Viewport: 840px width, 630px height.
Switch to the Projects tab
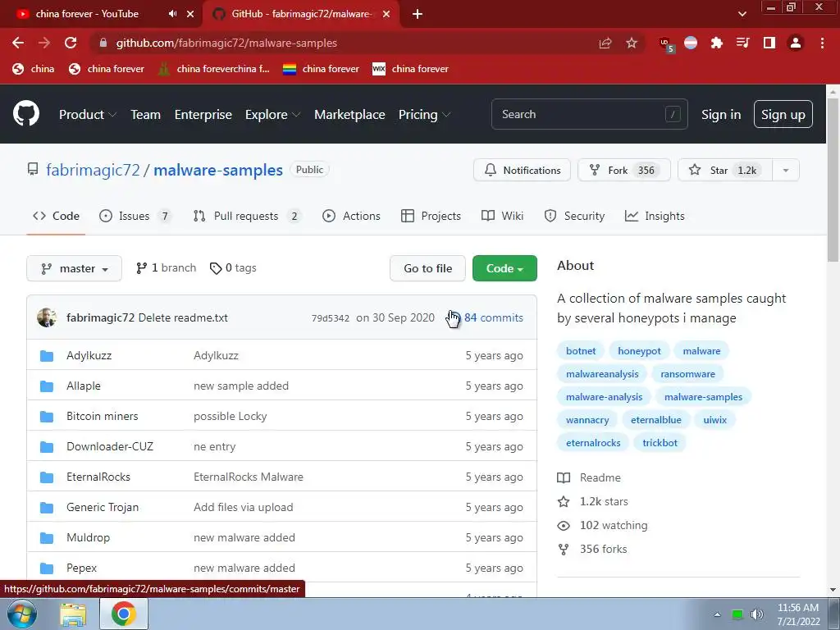pos(431,216)
